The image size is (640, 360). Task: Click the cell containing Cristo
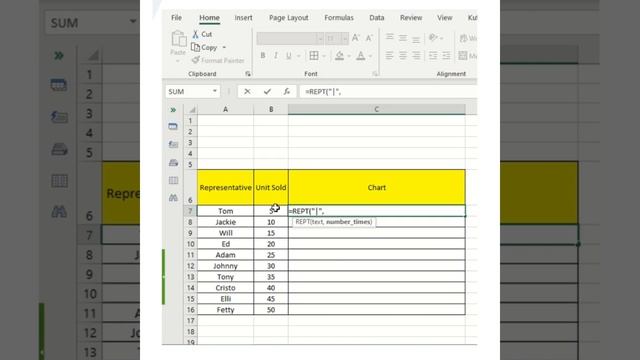click(x=225, y=288)
